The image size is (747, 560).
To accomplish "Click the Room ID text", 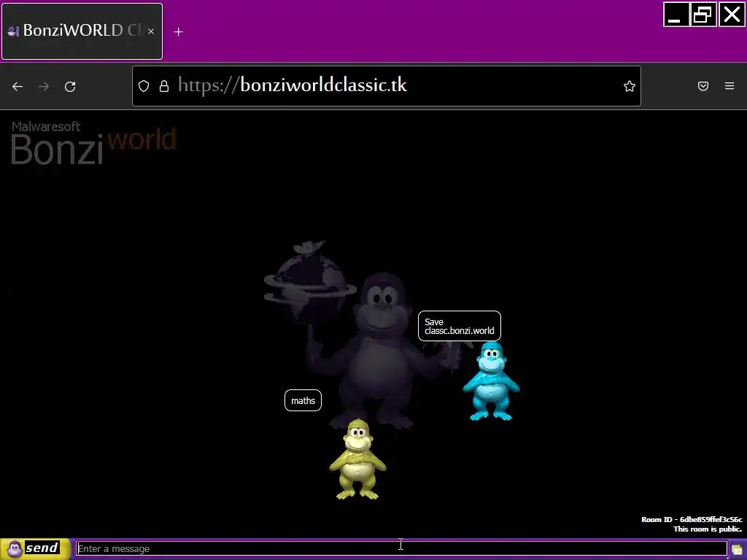I will 692,519.
